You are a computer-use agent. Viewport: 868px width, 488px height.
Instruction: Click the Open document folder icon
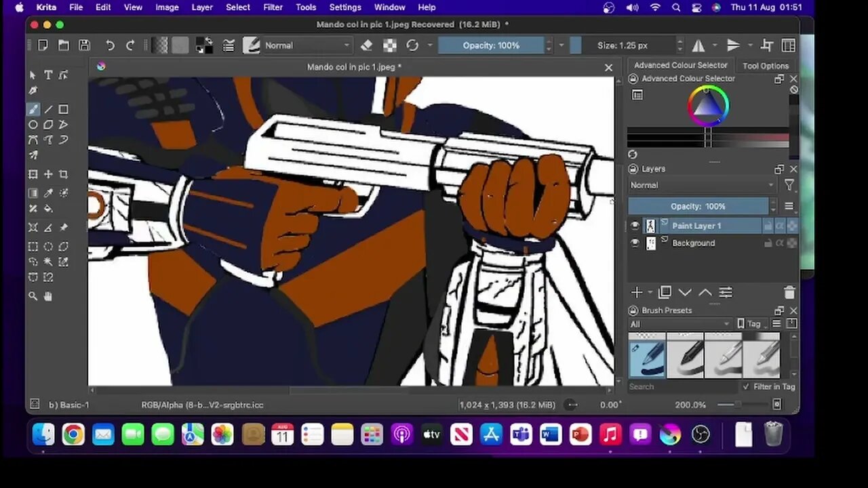click(x=63, y=45)
